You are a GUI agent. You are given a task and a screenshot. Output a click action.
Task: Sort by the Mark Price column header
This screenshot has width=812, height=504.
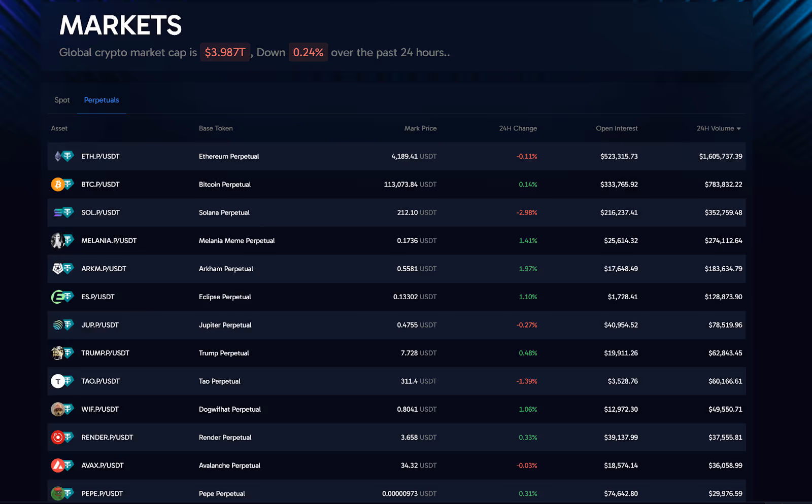click(420, 128)
